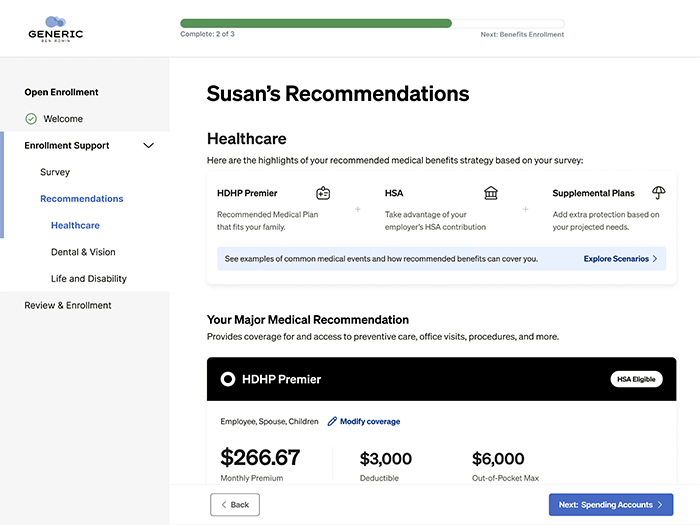This screenshot has height=525, width=700.
Task: Select the HDHP Premier plan radio button
Action: coord(228,380)
